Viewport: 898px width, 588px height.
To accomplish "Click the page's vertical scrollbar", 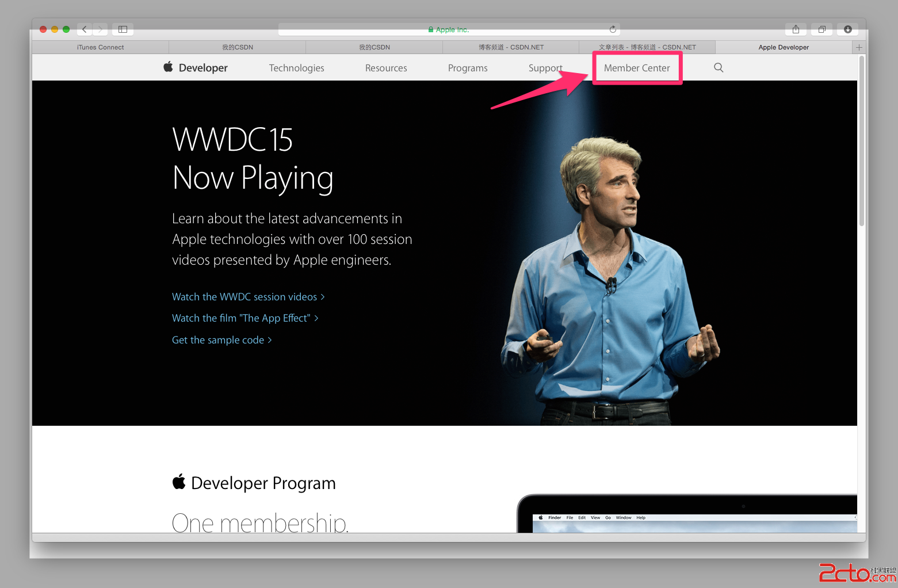I will (x=861, y=142).
